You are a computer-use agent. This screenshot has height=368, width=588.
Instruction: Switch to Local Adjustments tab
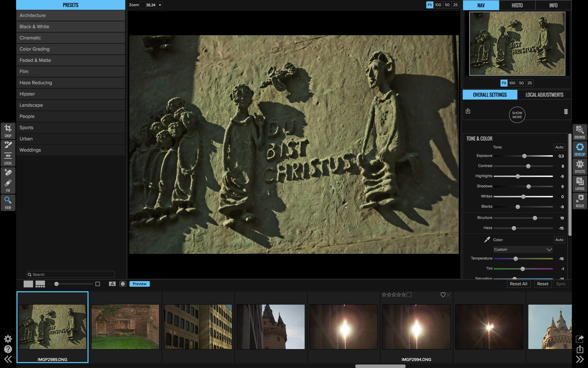click(544, 95)
